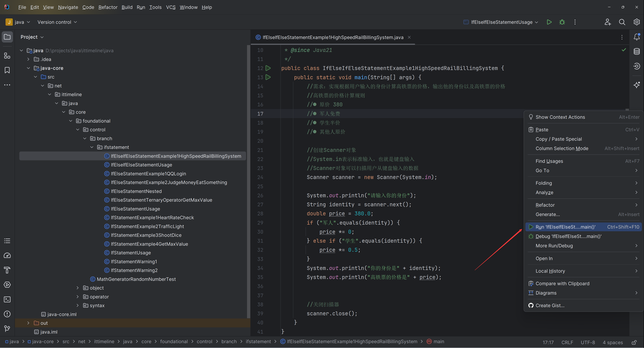
Task: Expand the out folder
Action: tap(28, 323)
